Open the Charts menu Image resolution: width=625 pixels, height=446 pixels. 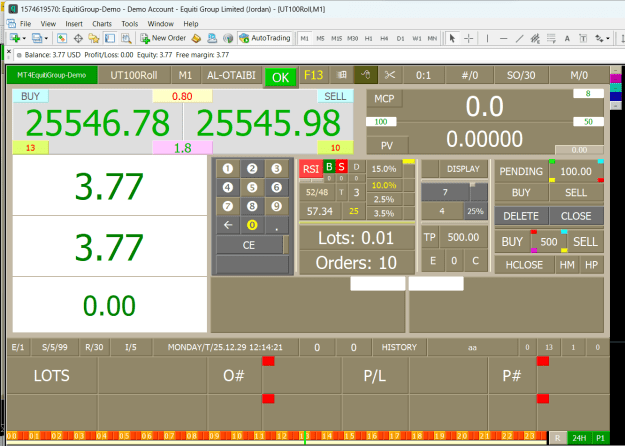[102, 24]
